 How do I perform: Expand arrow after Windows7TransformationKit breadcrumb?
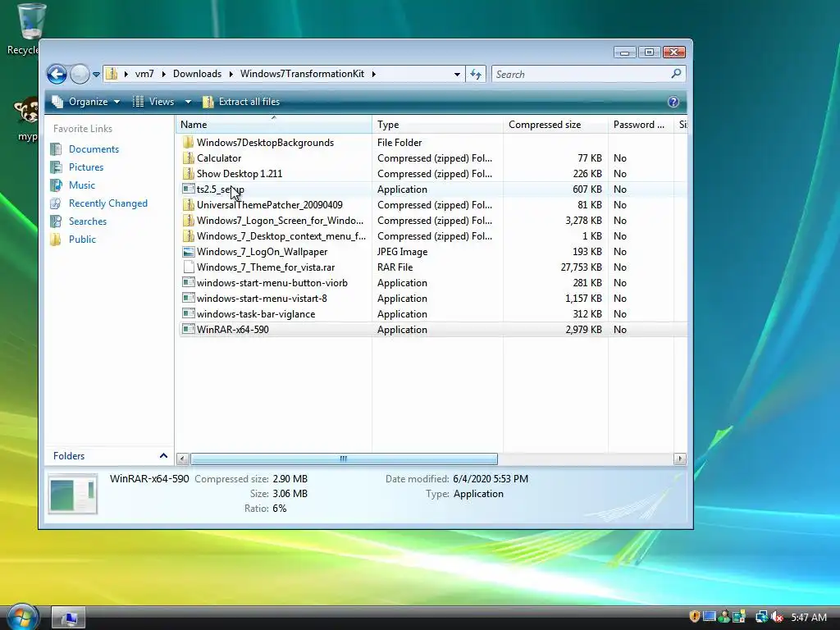373,74
